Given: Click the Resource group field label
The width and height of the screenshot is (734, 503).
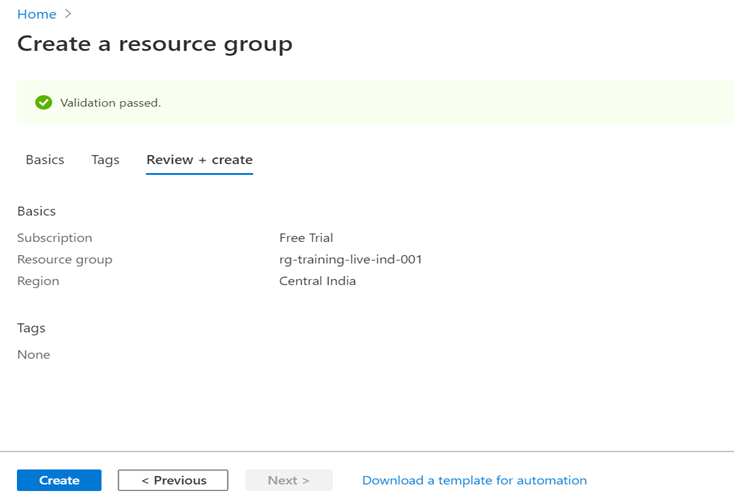Looking at the screenshot, I should click(x=65, y=259).
